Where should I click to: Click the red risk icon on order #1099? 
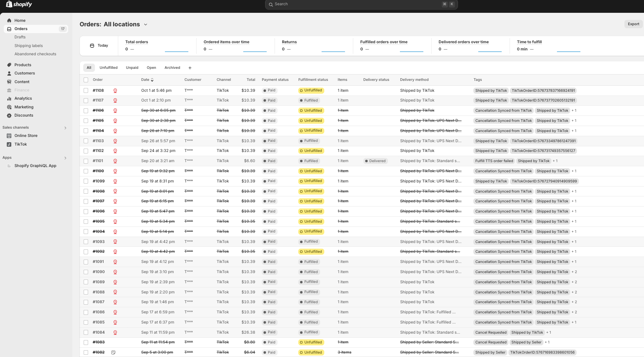click(x=115, y=181)
